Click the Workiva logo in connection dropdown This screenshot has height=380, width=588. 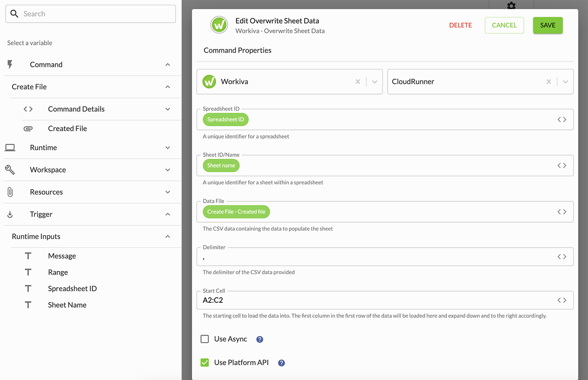210,81
